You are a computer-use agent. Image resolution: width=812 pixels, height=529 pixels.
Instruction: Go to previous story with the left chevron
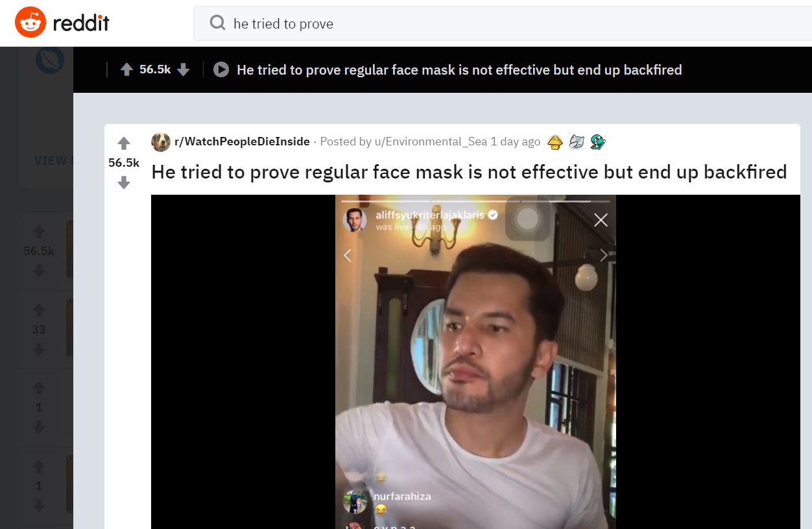pos(348,256)
